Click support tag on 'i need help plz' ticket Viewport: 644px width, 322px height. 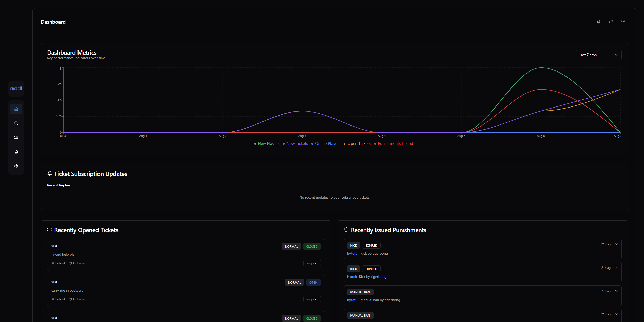click(312, 263)
